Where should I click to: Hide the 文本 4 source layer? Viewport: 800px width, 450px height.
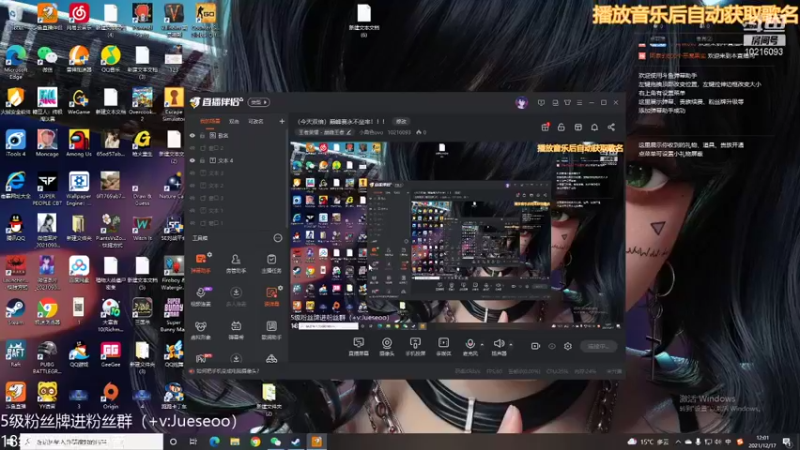tap(192, 160)
